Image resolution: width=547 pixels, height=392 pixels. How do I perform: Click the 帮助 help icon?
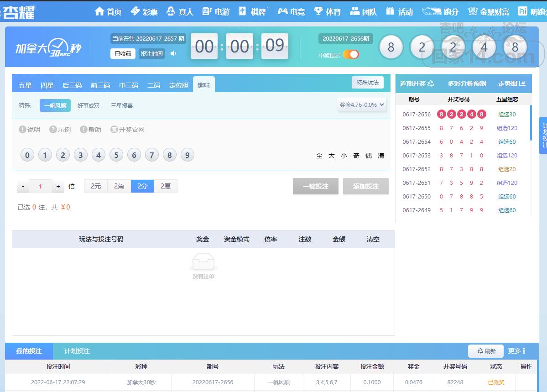pyautogui.click(x=83, y=130)
